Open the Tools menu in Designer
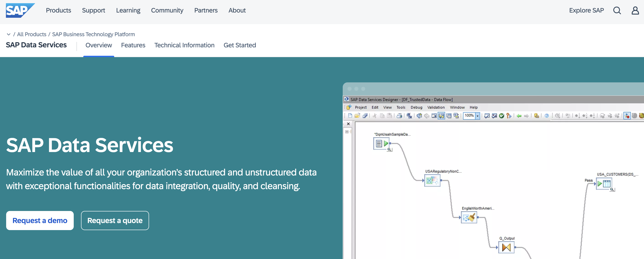This screenshot has width=644, height=259. [401, 107]
